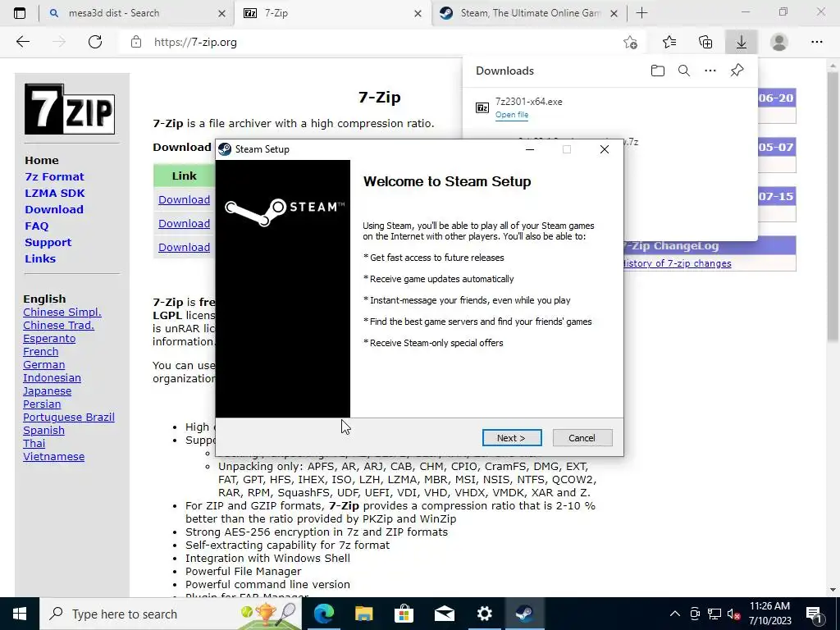Open file link for 7z2301-x64.exe

click(x=512, y=115)
